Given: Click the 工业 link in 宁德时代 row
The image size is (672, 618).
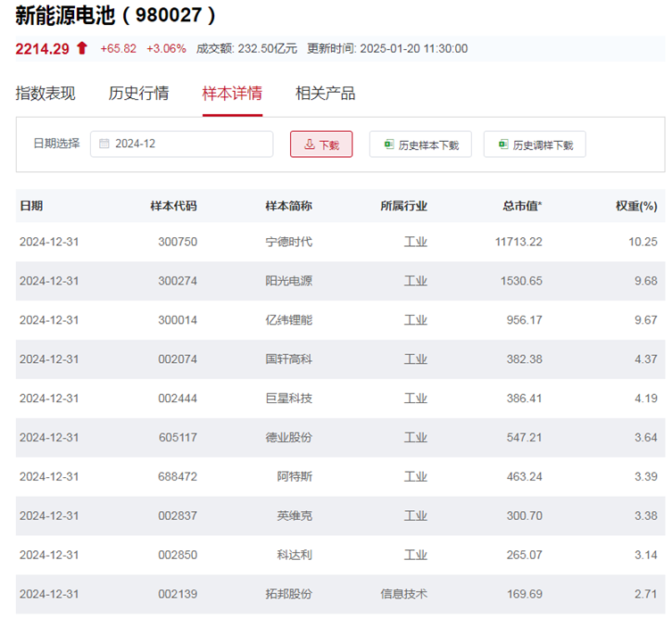Looking at the screenshot, I should [x=415, y=242].
